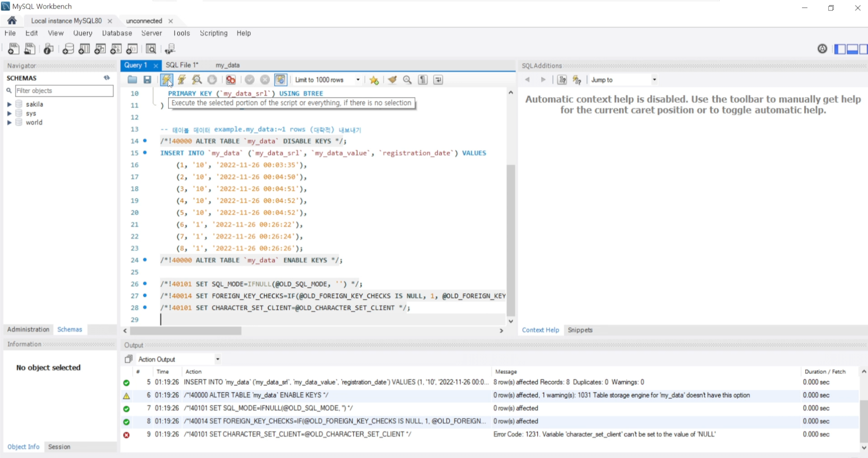Select output row 6 ENABLE KEYS warning
The width and height of the screenshot is (868, 458).
[x=489, y=395]
